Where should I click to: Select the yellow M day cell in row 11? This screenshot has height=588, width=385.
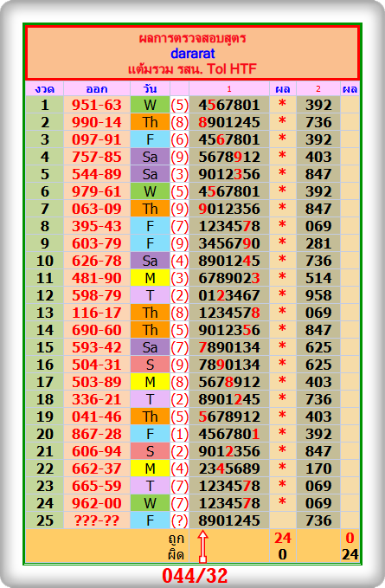coord(150,278)
